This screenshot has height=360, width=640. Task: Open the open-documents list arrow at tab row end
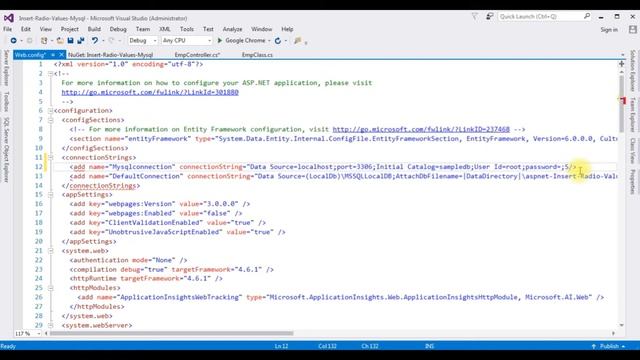pyautogui.click(x=622, y=55)
